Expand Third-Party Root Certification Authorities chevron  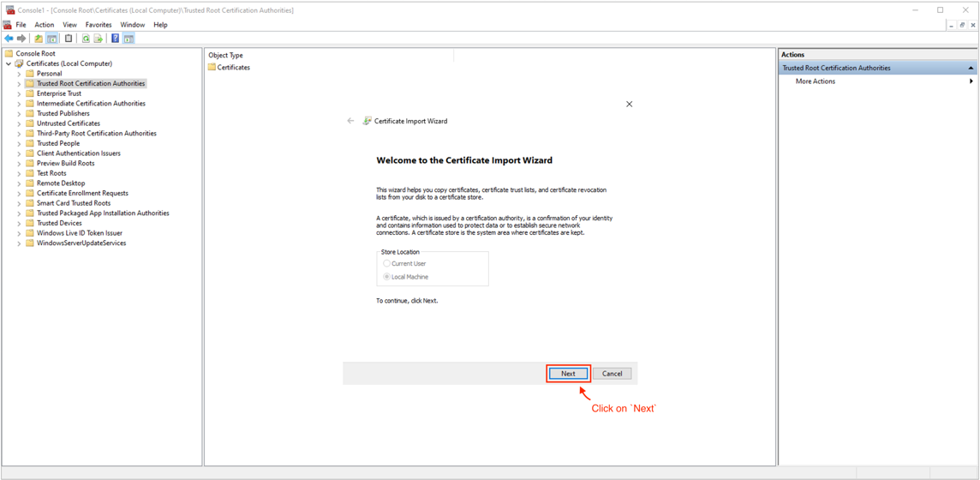(x=19, y=134)
